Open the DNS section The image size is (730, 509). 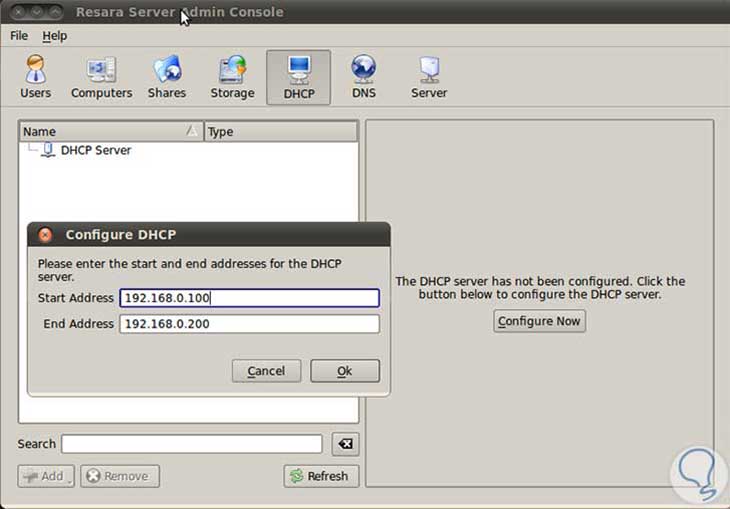click(x=364, y=77)
